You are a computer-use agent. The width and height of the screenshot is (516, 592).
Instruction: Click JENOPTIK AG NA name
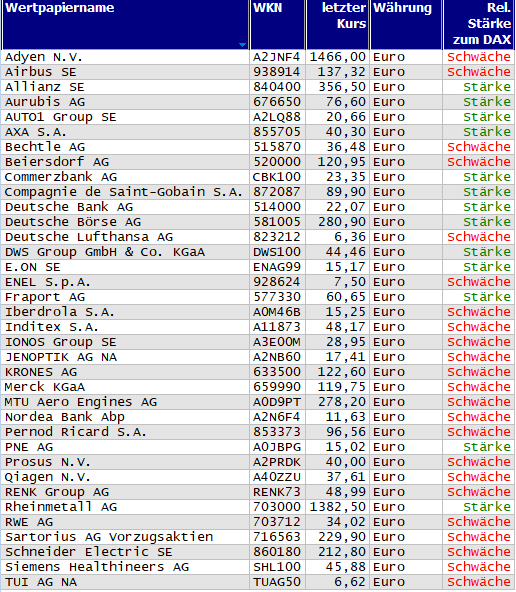pos(61,357)
